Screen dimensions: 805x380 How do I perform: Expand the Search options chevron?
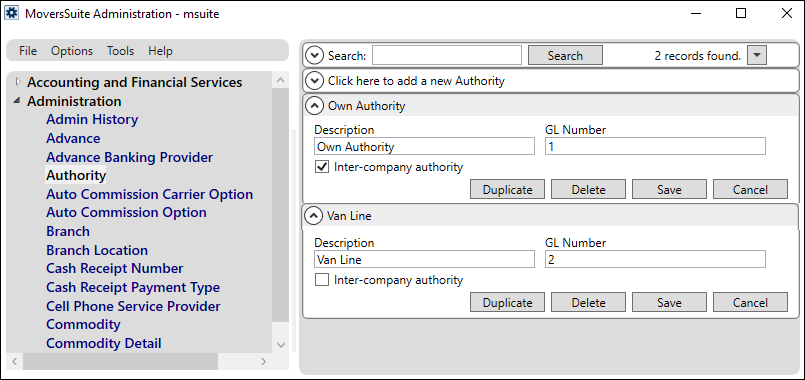(314, 55)
